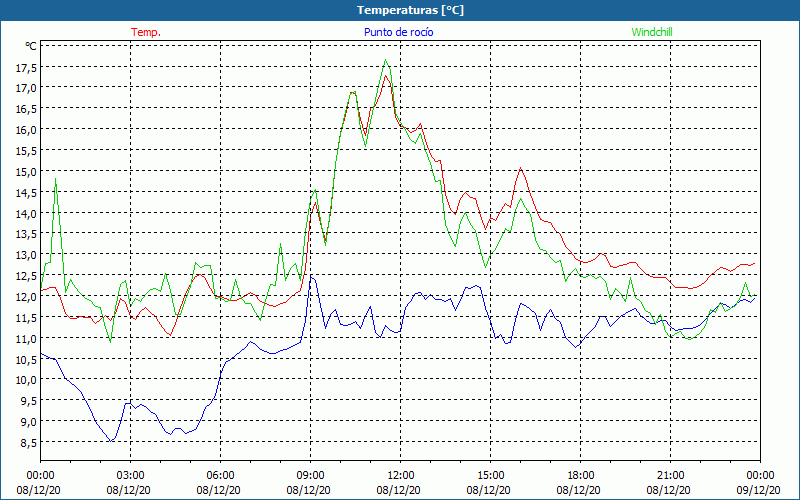Click the 12,0 y-axis value
This screenshot has width=800, height=500.
(27, 296)
